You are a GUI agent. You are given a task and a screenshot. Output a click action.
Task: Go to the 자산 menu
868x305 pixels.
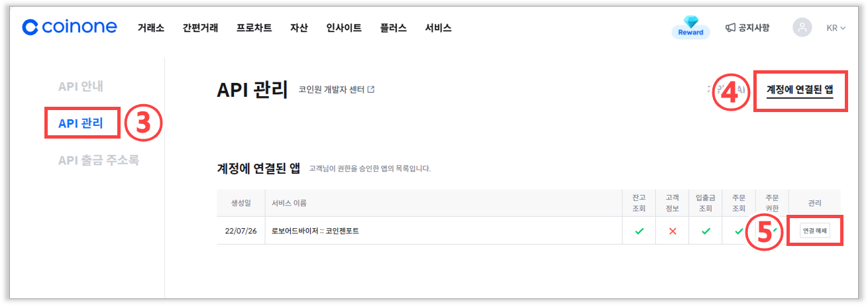coord(299,28)
